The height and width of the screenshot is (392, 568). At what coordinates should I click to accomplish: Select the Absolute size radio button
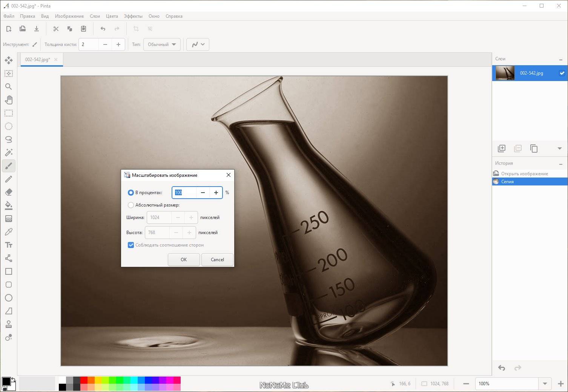tap(131, 205)
